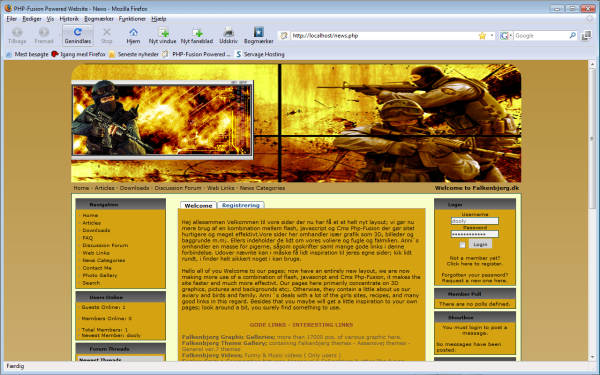Reload page with Genindlæs button

click(x=78, y=35)
